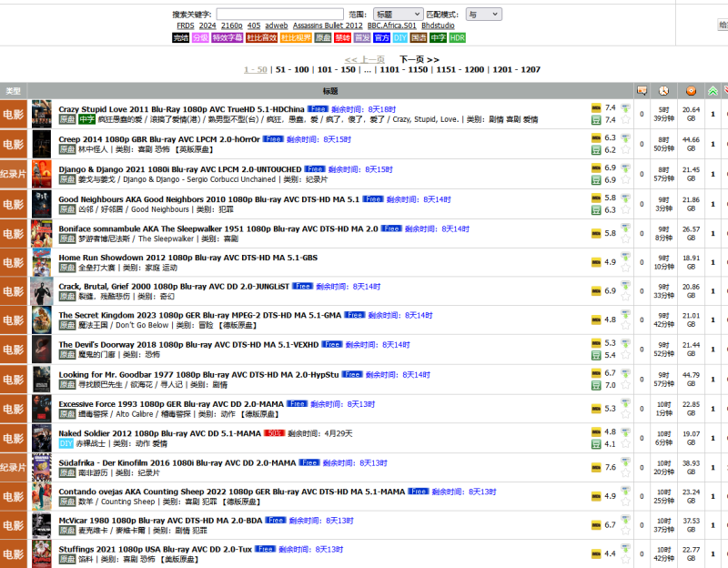Sort by the 类型 type column header
Screen dimensions: 728x568
[x=14, y=91]
